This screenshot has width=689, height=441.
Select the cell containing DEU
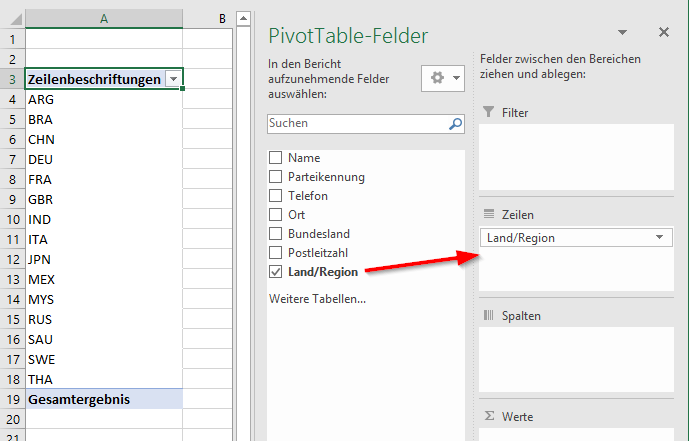[104, 159]
